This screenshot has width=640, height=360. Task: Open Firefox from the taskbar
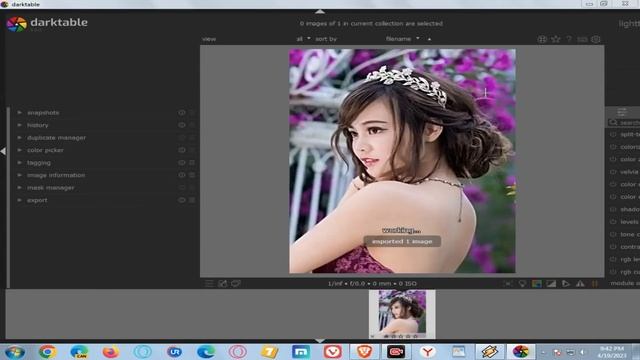point(111,352)
